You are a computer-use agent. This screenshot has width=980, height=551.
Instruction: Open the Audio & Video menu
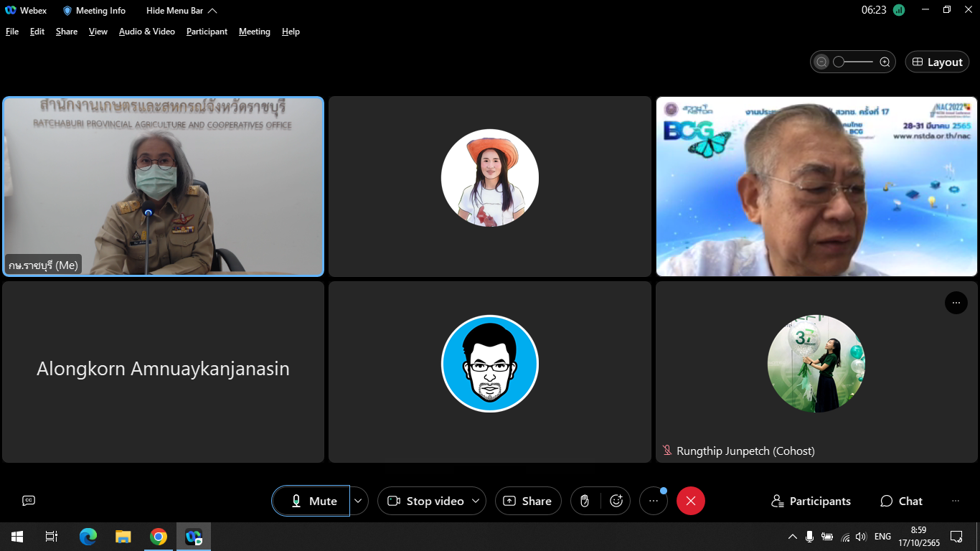[x=146, y=32]
